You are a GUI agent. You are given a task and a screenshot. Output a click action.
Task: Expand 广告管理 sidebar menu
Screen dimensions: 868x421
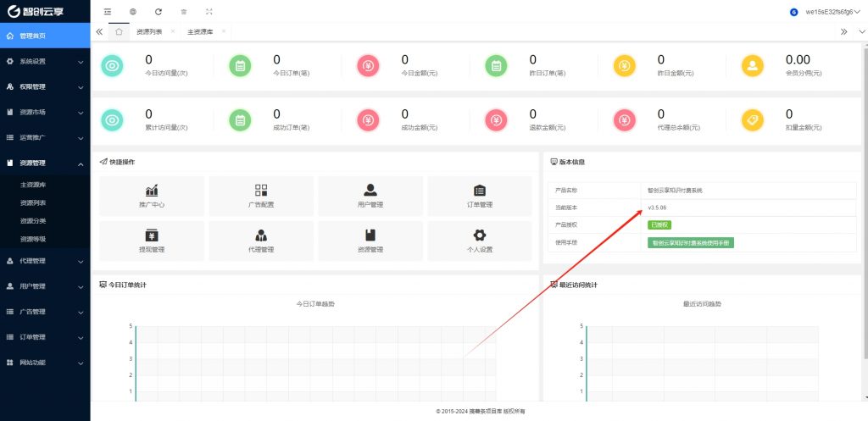(x=45, y=312)
